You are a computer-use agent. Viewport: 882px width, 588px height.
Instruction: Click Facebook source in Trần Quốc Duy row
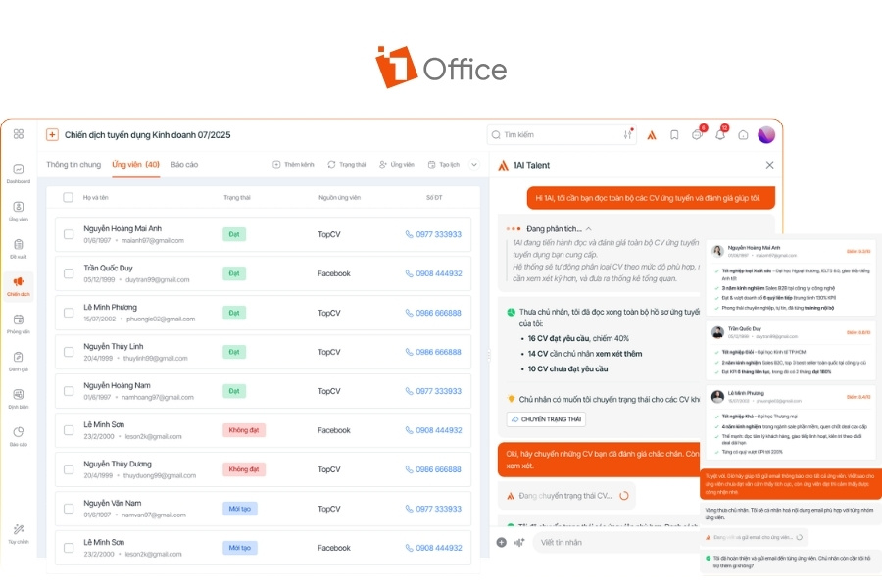coord(333,273)
